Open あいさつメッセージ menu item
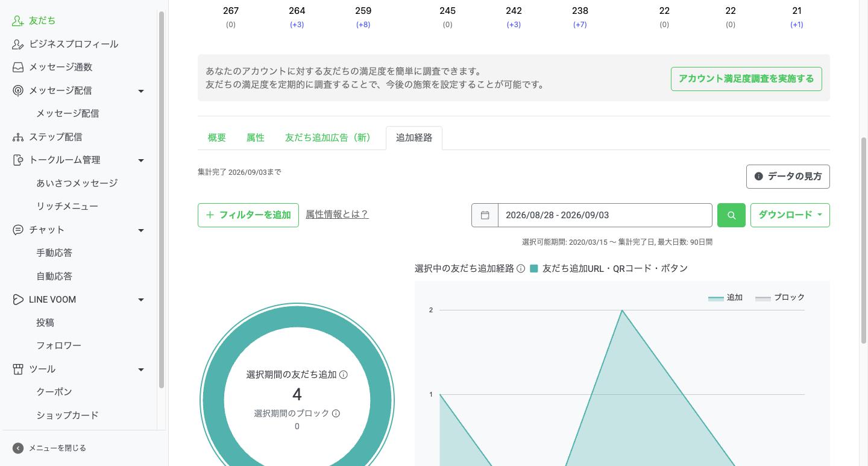 [x=77, y=183]
